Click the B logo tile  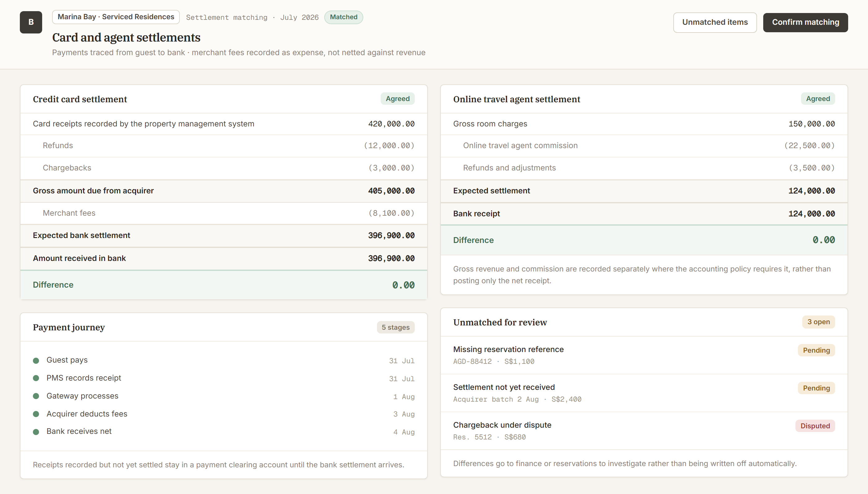(31, 22)
